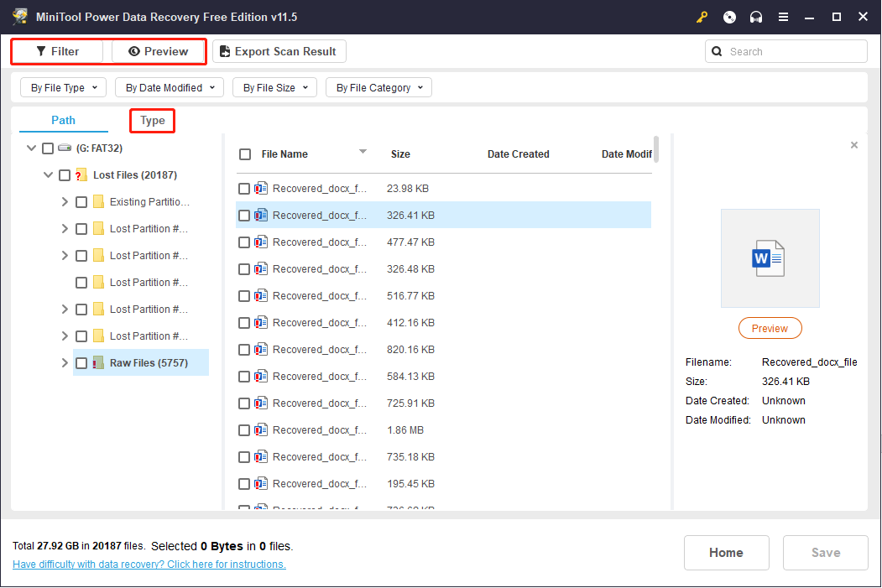Image resolution: width=882 pixels, height=588 pixels.
Task: Sort by the File Name column header
Action: coord(284,154)
